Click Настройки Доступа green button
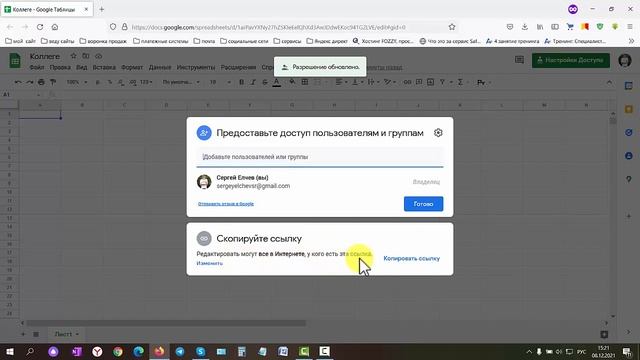This screenshot has width=640, height=360. tap(571, 60)
